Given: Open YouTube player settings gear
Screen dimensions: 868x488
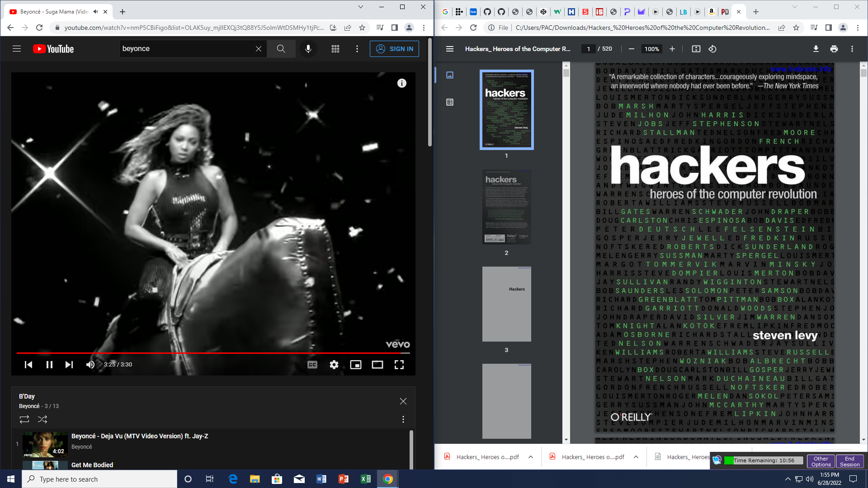Looking at the screenshot, I should pos(334,365).
